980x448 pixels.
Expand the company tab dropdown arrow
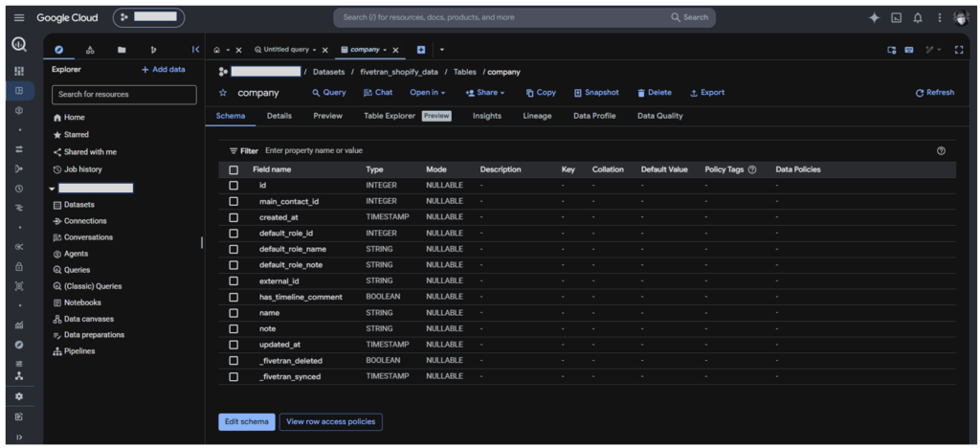tap(385, 50)
